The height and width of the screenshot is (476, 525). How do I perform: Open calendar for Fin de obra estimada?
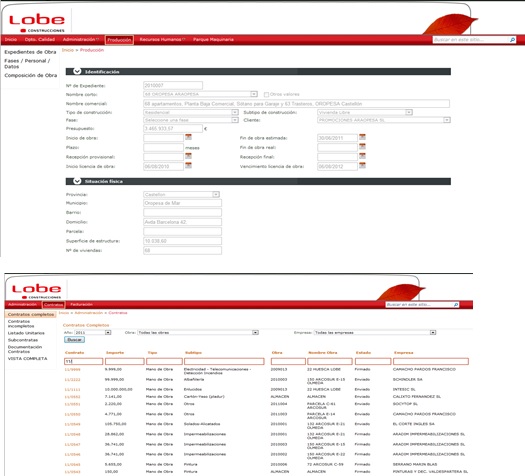(x=362, y=137)
